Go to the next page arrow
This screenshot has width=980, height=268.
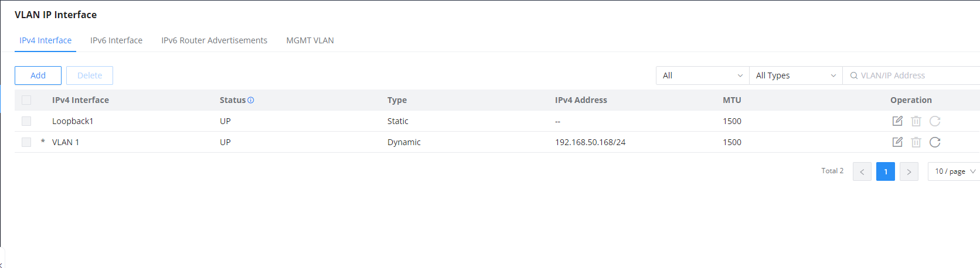pyautogui.click(x=909, y=171)
